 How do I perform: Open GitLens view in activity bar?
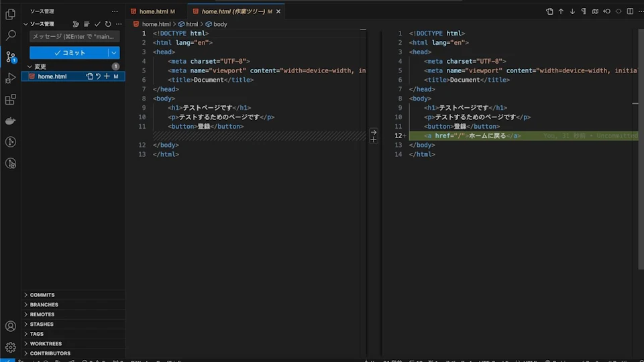pos(11,142)
